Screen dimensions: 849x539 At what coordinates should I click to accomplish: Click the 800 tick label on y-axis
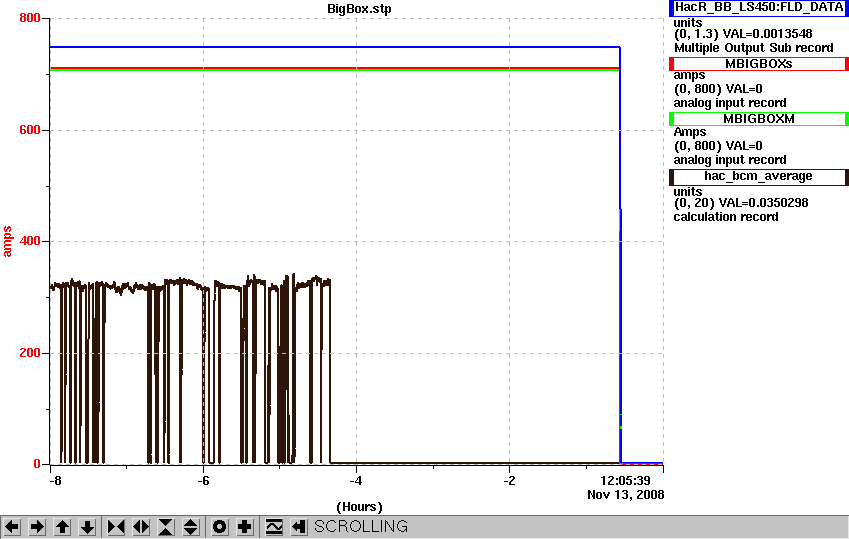30,18
